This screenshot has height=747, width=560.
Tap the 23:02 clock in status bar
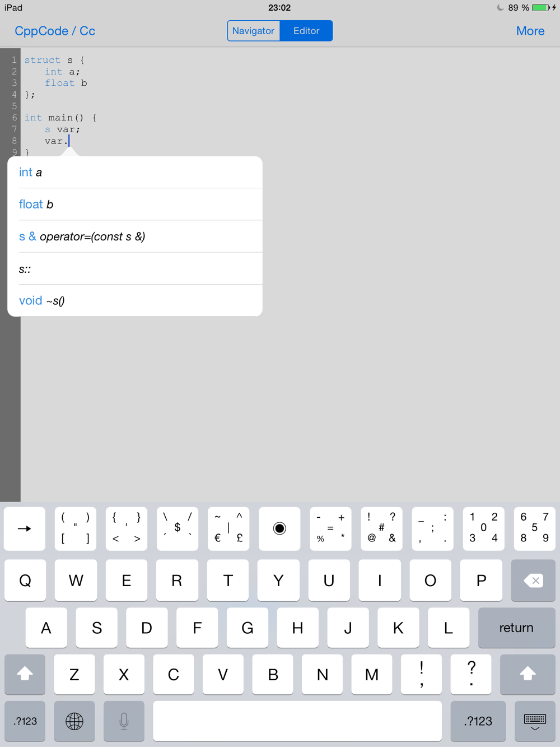pos(279,7)
